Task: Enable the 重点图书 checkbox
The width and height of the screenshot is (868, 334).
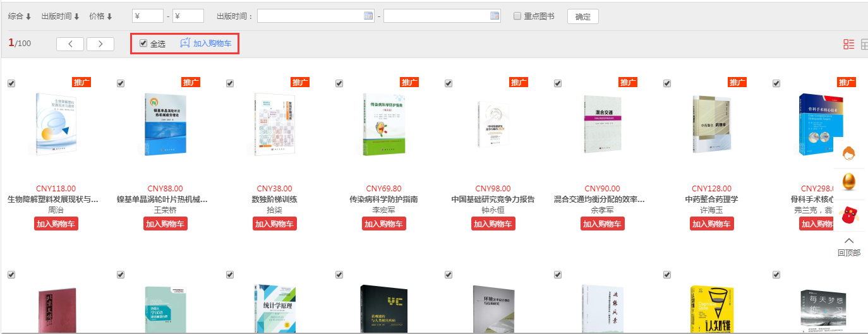Action: point(517,16)
